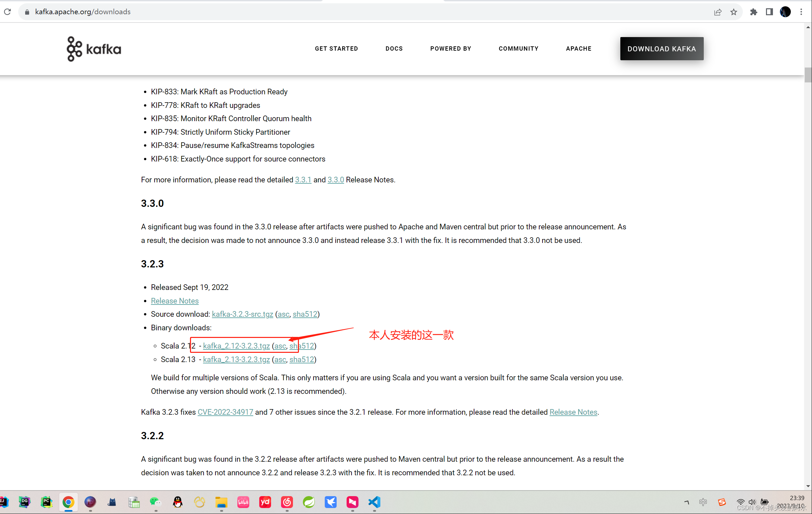The width and height of the screenshot is (812, 514).
Task: Bookmark this page with the star icon
Action: (x=734, y=12)
